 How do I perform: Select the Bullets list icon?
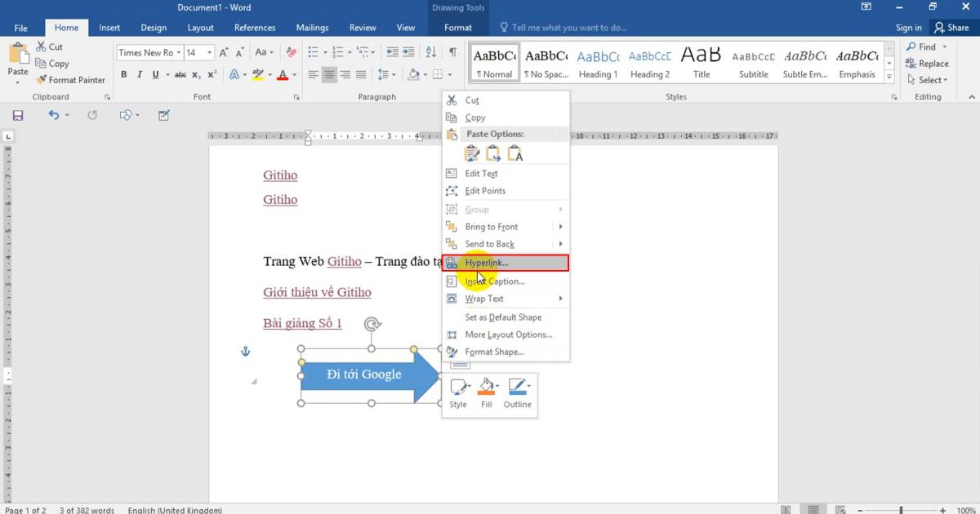click(314, 51)
